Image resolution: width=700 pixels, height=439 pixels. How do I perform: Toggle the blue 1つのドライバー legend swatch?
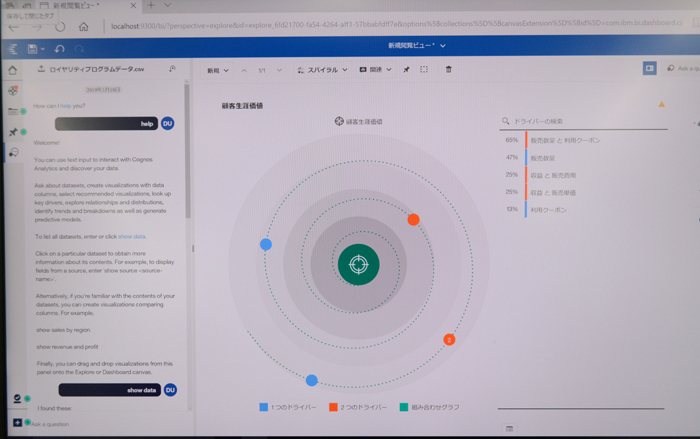point(263,407)
